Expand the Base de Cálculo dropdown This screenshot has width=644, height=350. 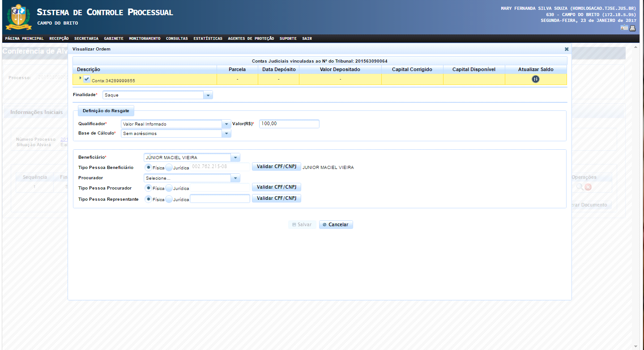point(226,133)
